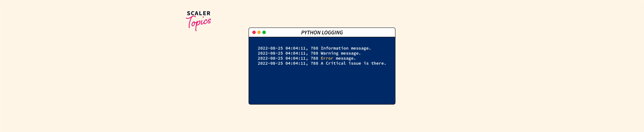Click the word there at end of last line
The width and height of the screenshot is (644, 132).
click(x=379, y=63)
